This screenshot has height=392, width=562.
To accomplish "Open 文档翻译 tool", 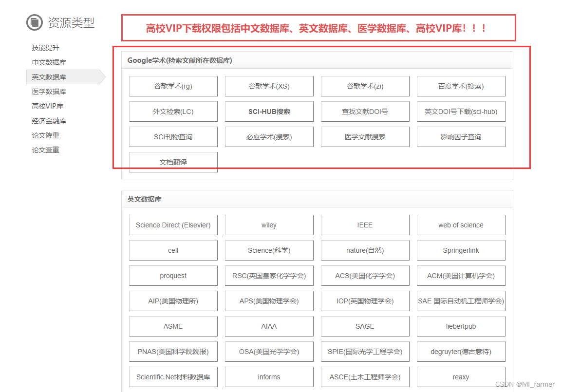I will click(x=173, y=162).
